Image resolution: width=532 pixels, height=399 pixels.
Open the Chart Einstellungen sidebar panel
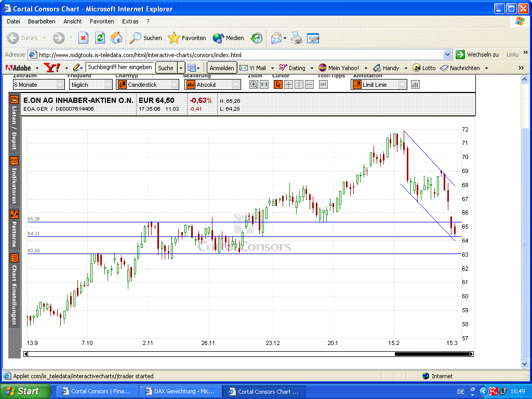click(x=14, y=289)
